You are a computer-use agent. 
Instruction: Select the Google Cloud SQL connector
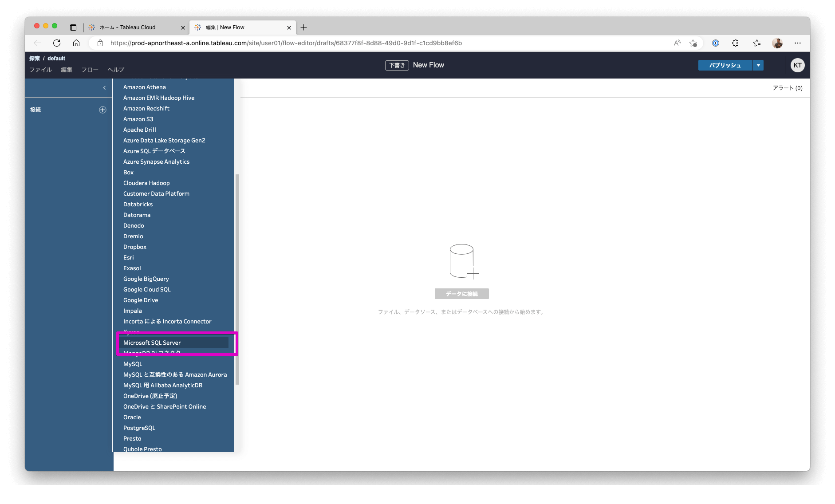(x=173, y=289)
